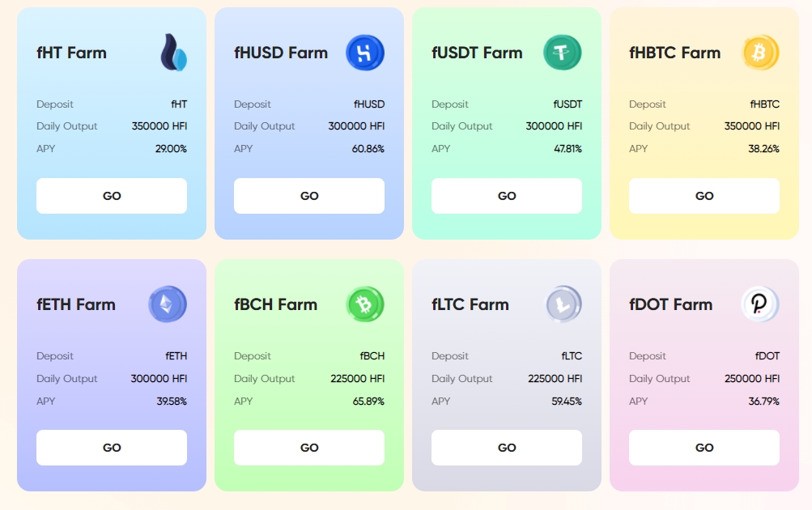Click the fLTC Farm card heading
This screenshot has width=812, height=510.
point(470,305)
